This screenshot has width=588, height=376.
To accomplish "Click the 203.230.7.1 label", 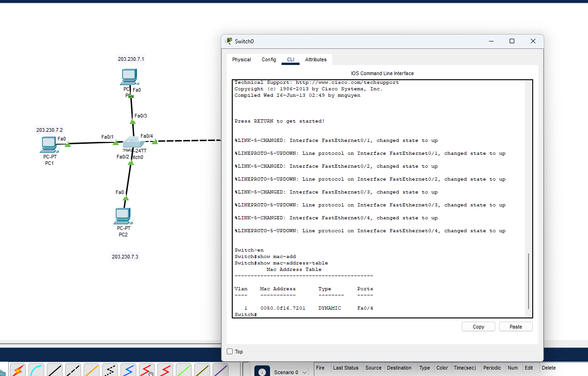I will 131,59.
